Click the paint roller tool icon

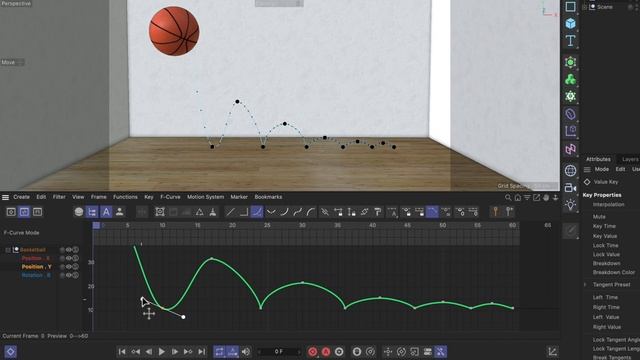[378, 212]
